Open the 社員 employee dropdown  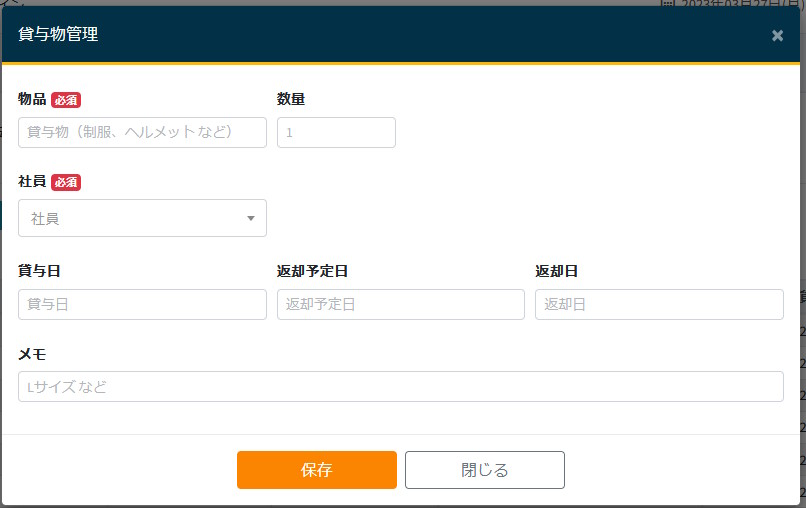[x=142, y=218]
